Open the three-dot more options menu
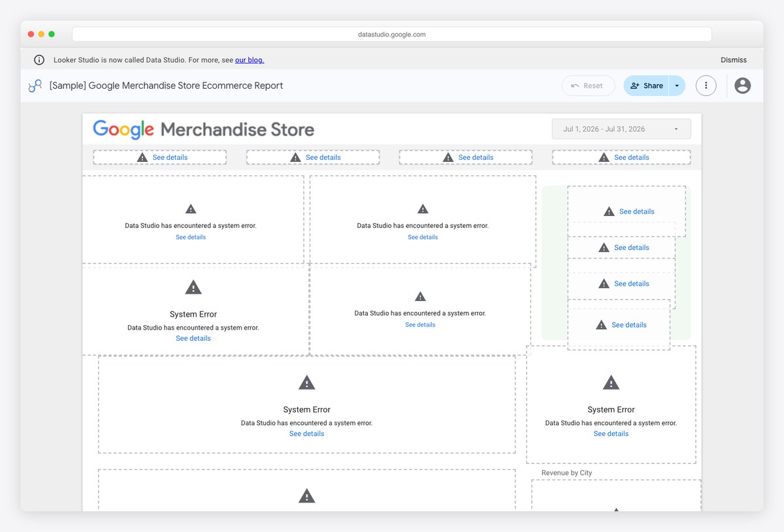Viewport: 784px width, 532px height. point(706,86)
